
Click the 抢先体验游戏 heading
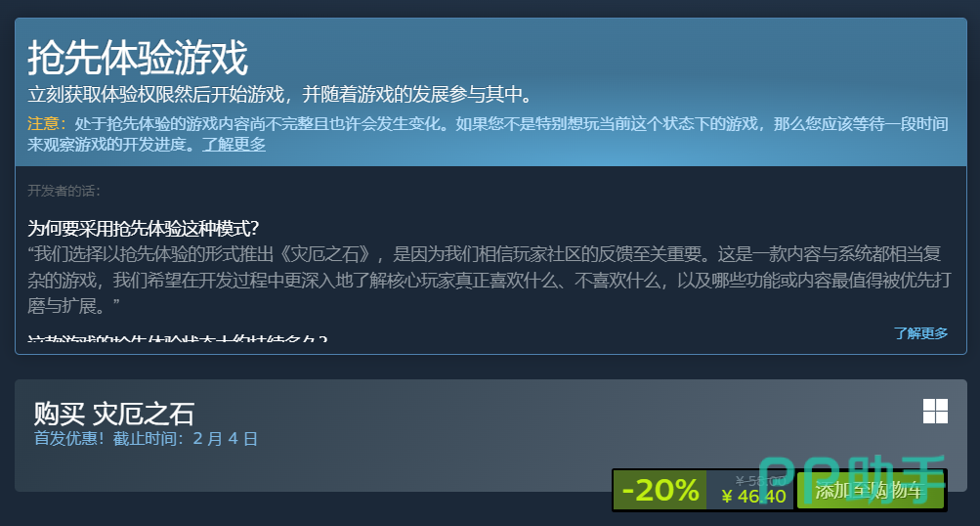(x=138, y=58)
